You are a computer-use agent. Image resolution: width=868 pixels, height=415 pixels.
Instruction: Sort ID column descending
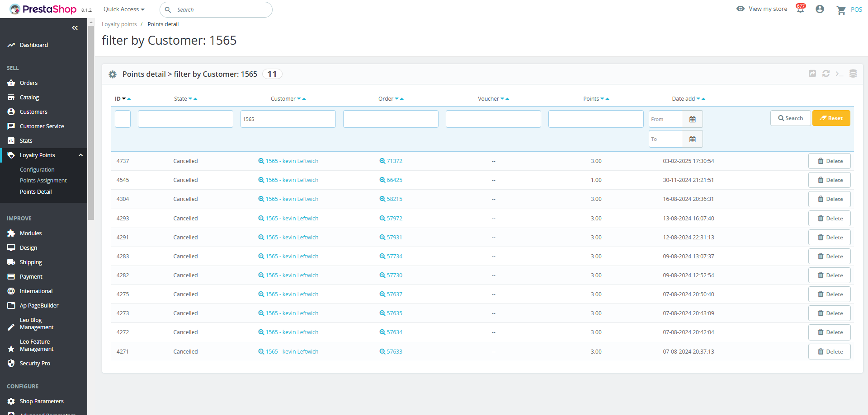click(x=124, y=99)
